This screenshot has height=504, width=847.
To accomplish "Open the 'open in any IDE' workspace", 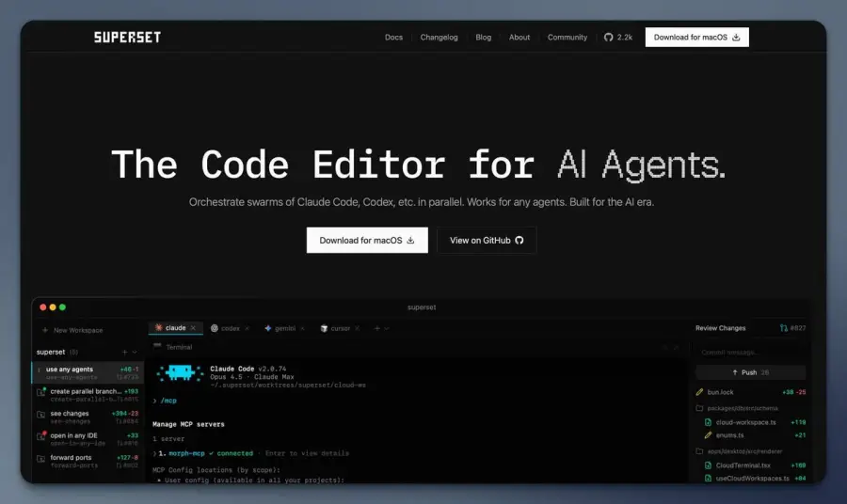I will click(x=88, y=439).
